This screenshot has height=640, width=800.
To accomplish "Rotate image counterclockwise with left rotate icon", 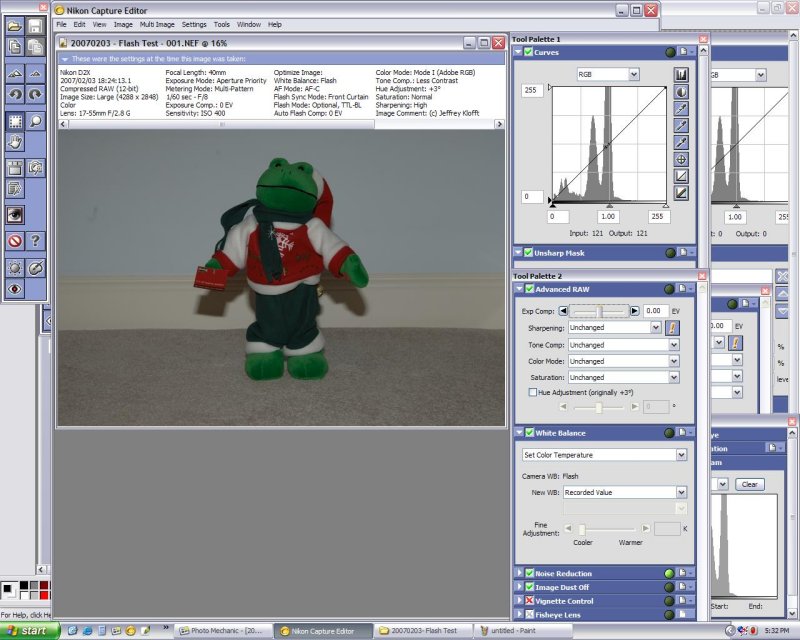I will coord(15,94).
